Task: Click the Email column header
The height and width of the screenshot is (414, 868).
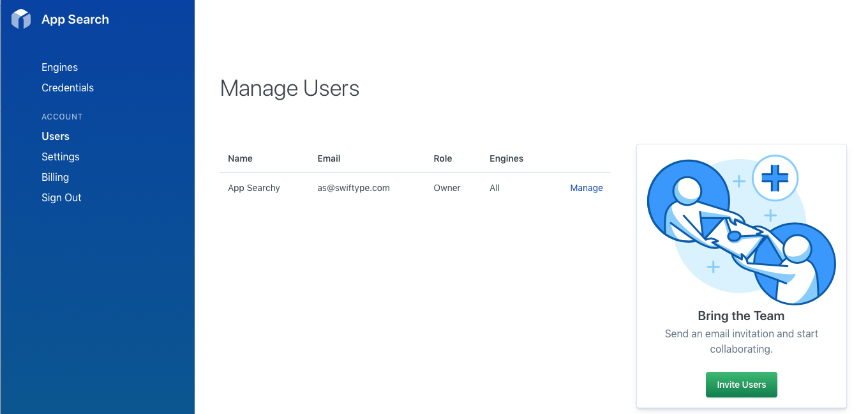Action: [x=329, y=158]
